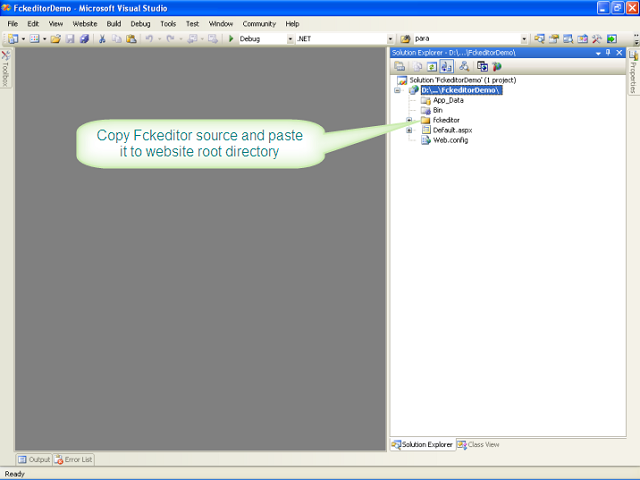Open the Output tab
Screen dimensions: 640x480
click(34, 460)
